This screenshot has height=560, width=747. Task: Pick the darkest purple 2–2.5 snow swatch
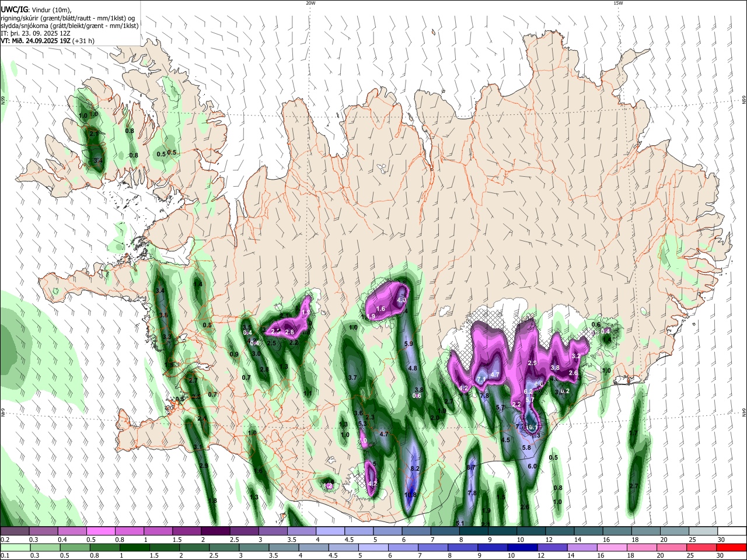(x=215, y=531)
